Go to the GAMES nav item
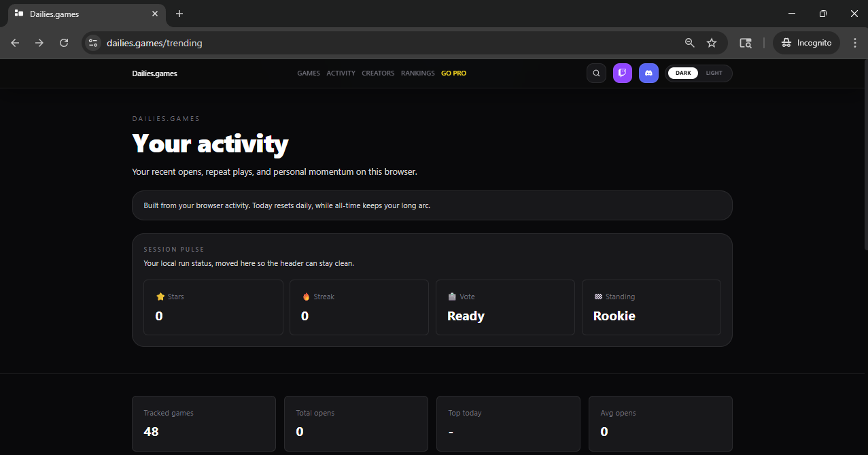The height and width of the screenshot is (455, 868). 309,73
